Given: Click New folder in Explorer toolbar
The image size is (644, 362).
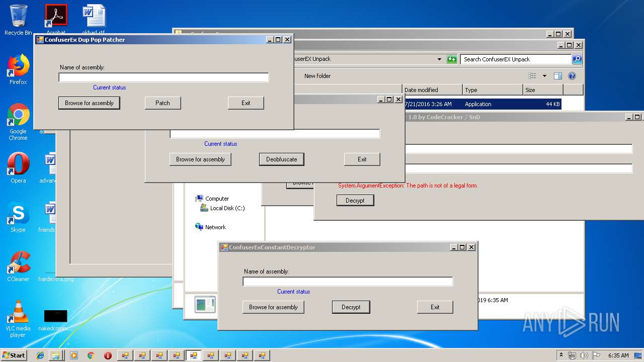Looking at the screenshot, I should tap(317, 76).
